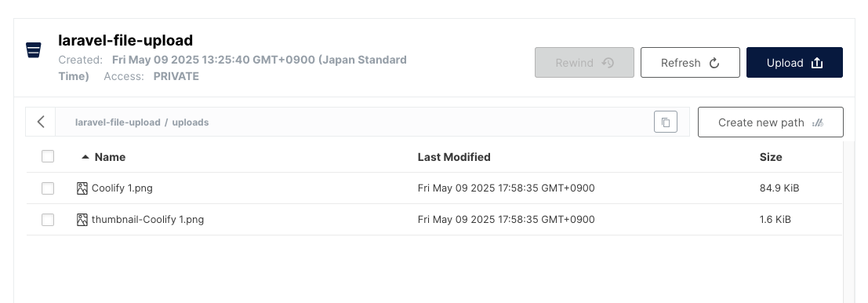Click the image icon for thumbnail-Coolify 1.png
Image resolution: width=868 pixels, height=303 pixels.
(x=82, y=220)
